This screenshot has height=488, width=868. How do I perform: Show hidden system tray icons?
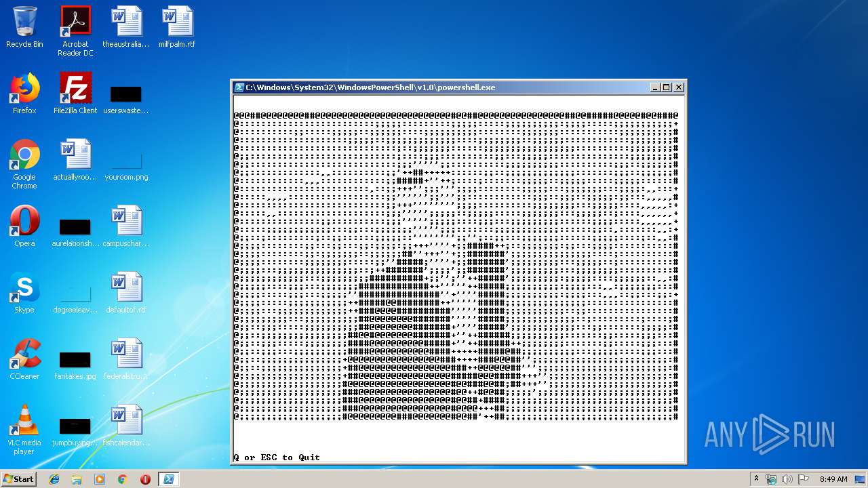756,479
